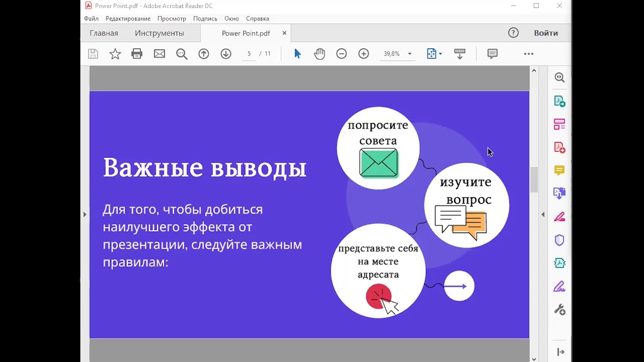
Task: Zoom out with minus button
Action: pyautogui.click(x=342, y=54)
